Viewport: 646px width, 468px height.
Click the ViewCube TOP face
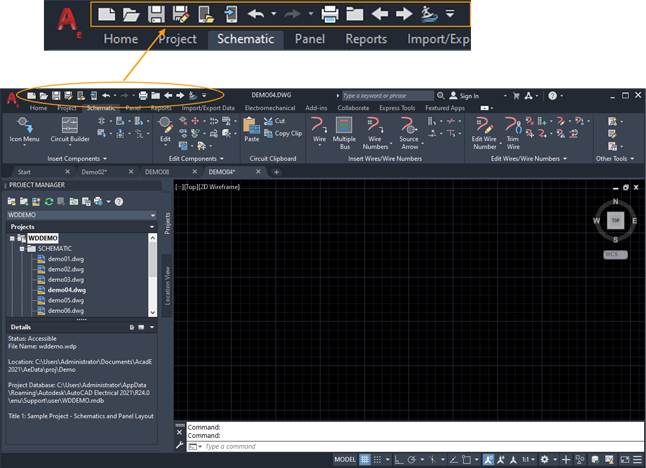pos(616,220)
